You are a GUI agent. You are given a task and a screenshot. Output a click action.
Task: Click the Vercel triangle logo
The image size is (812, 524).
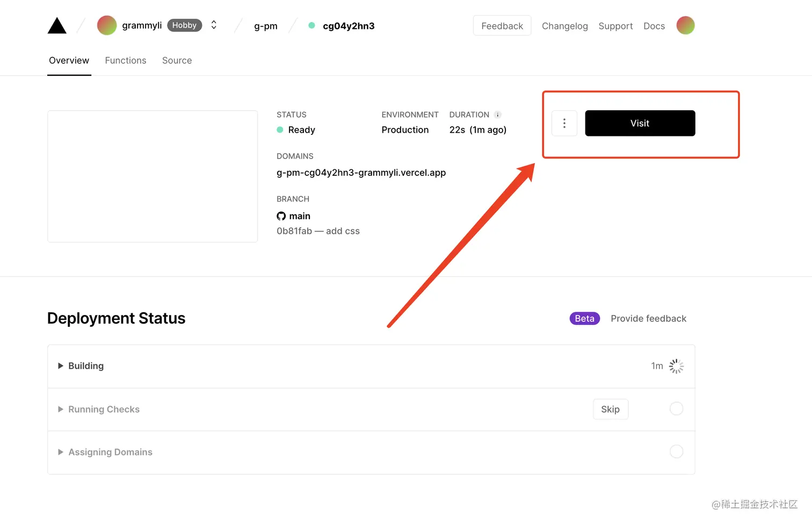pyautogui.click(x=57, y=26)
